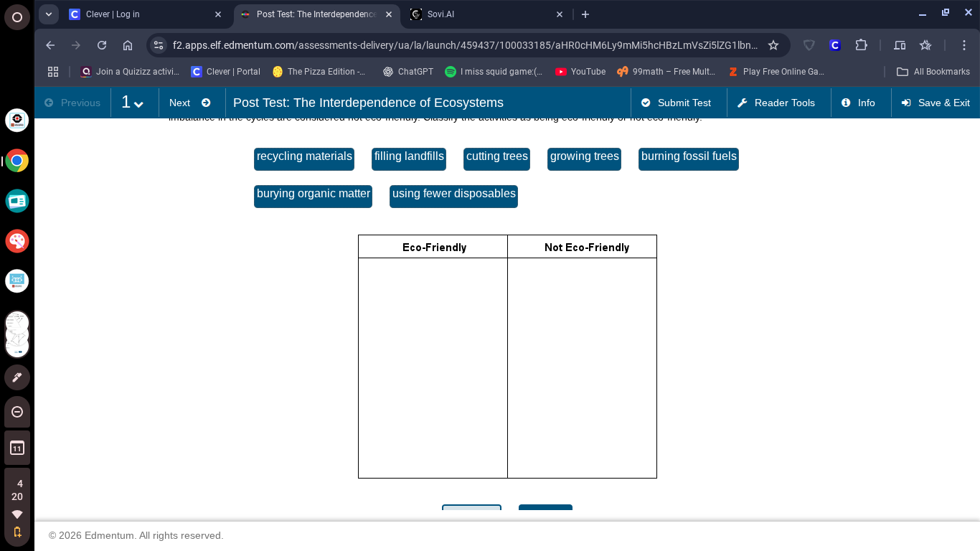Click the purple Clever extension icon
Image resolution: width=980 pixels, height=551 pixels.
[834, 44]
